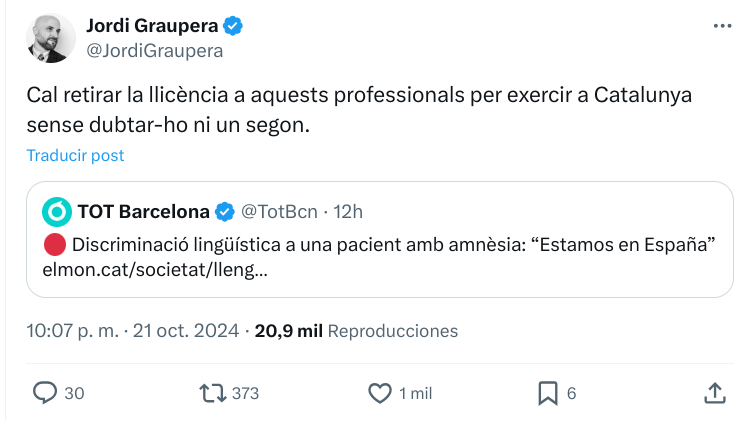
Task: Click the @TotBcn handle in quoted post
Action: pyautogui.click(x=280, y=212)
